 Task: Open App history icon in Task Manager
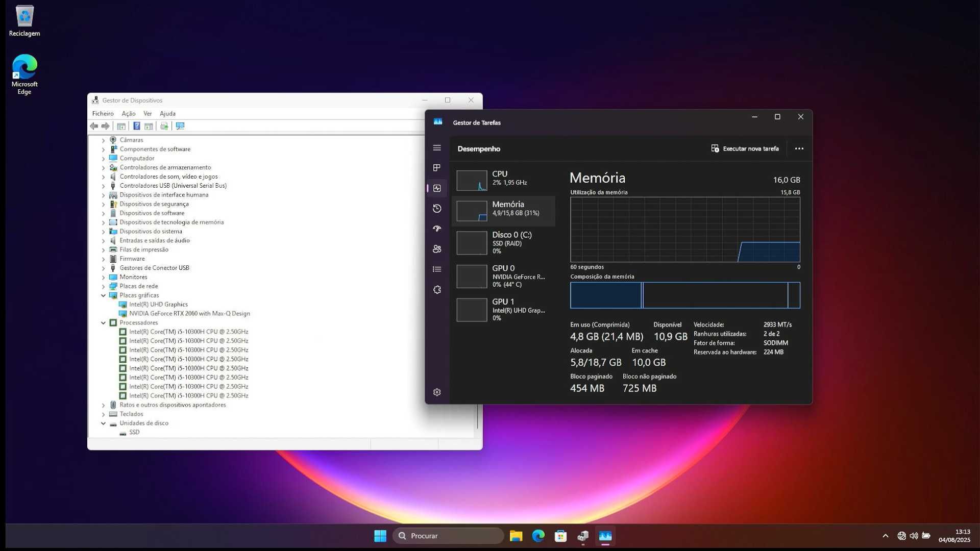coord(437,208)
